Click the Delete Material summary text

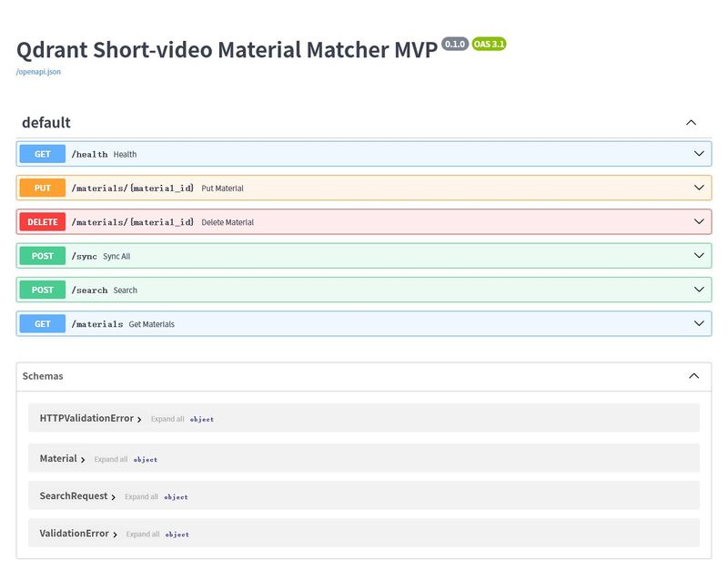[x=227, y=222]
